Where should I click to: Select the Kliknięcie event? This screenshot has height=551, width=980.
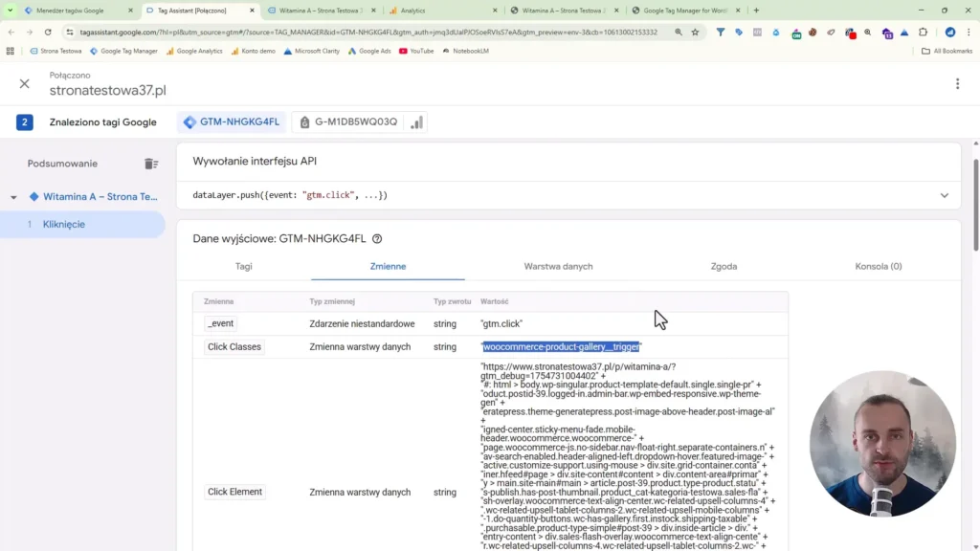coord(82,224)
